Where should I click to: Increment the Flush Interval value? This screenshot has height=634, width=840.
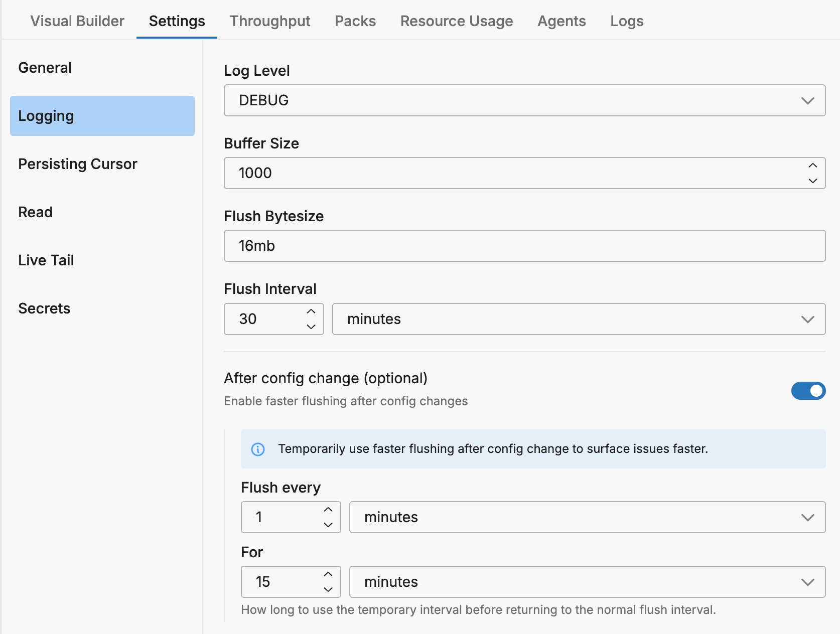[x=311, y=311]
